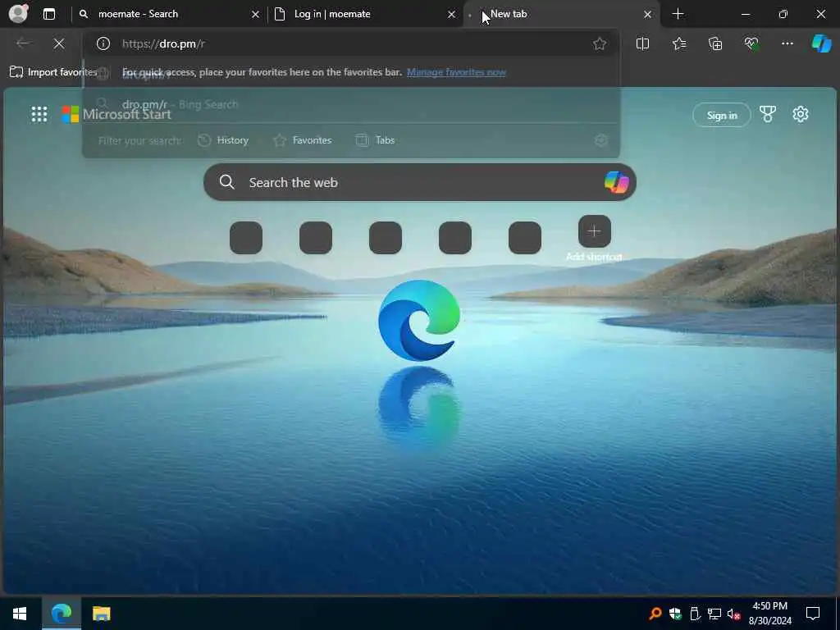The height and width of the screenshot is (630, 840).
Task: Open Collections icon
Action: pos(715,43)
